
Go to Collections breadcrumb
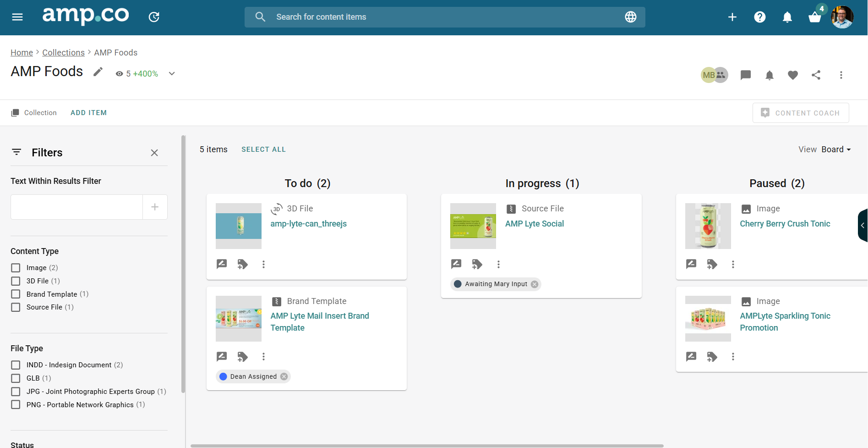pos(64,53)
